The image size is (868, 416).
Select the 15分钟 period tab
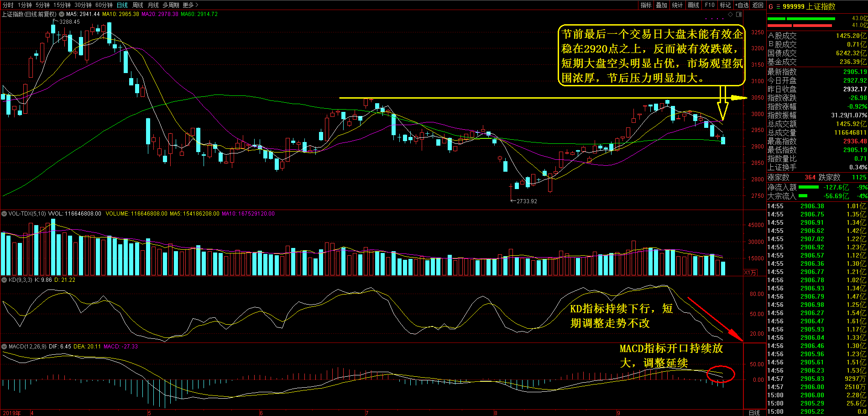tap(62, 5)
